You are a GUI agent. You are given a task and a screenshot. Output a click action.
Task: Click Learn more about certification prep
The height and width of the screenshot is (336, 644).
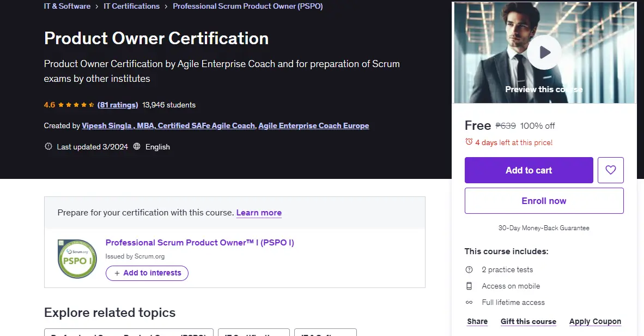click(x=259, y=213)
